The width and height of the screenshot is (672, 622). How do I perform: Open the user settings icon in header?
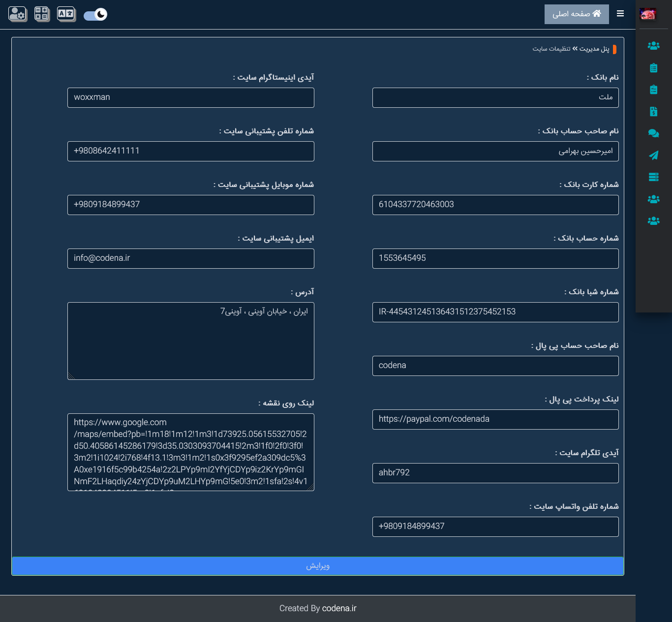click(x=17, y=14)
